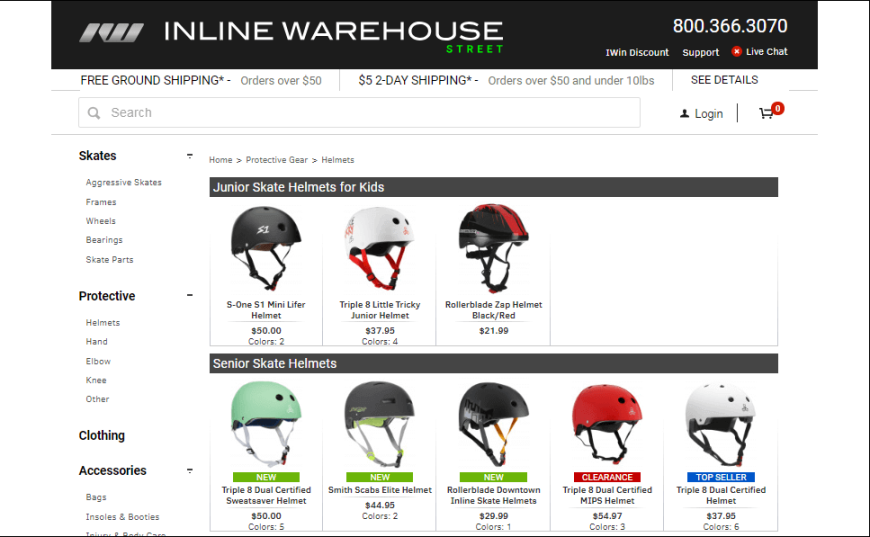Viewport: 870px width, 537px height.
Task: Select Bags in the sidebar
Action: [96, 497]
